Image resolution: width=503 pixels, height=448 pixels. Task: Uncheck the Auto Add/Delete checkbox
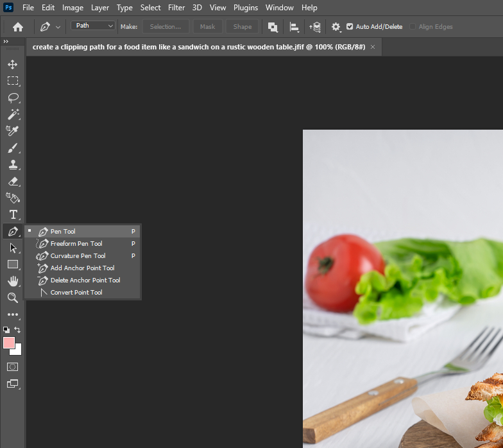point(350,27)
